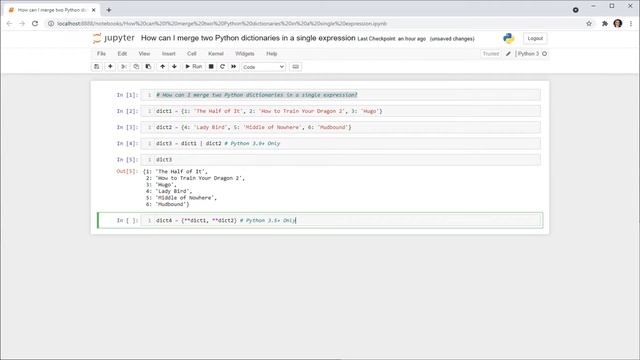Viewport: 640px width, 360px height.
Task: Open the cell type Code dropdown
Action: tap(263, 67)
